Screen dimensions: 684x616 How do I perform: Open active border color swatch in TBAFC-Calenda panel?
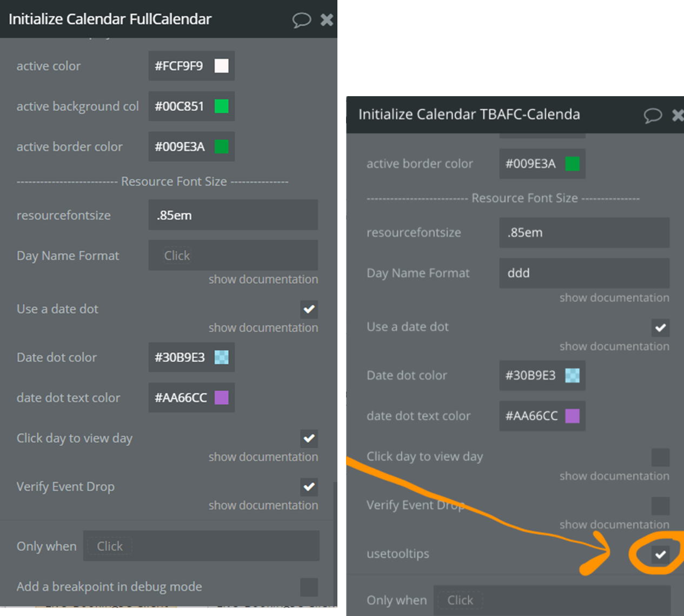572,164
